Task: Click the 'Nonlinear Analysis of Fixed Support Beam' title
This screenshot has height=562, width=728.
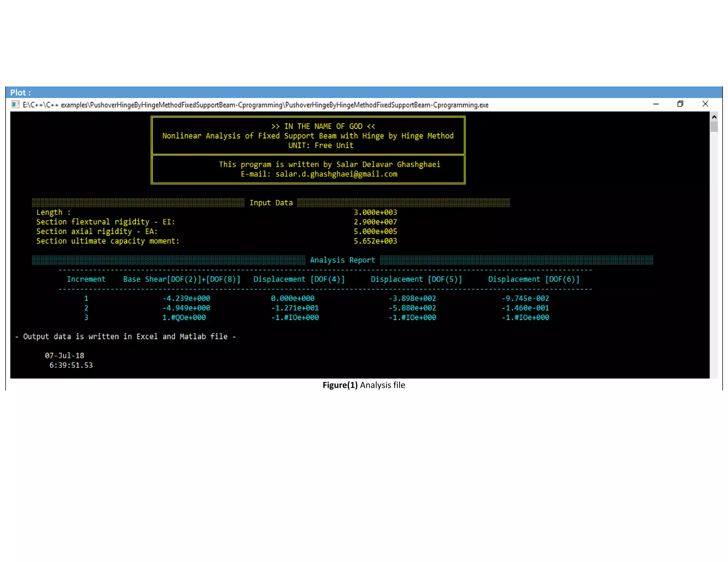Action: pos(308,136)
